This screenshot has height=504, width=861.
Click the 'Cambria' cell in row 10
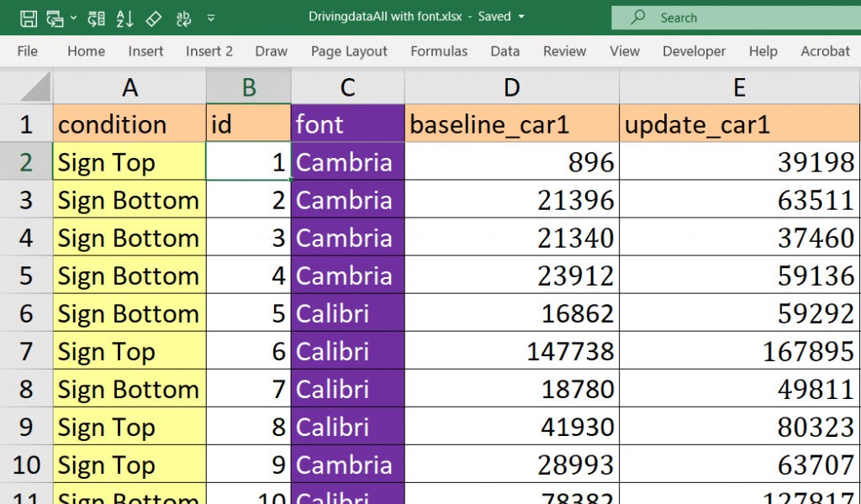[347, 465]
